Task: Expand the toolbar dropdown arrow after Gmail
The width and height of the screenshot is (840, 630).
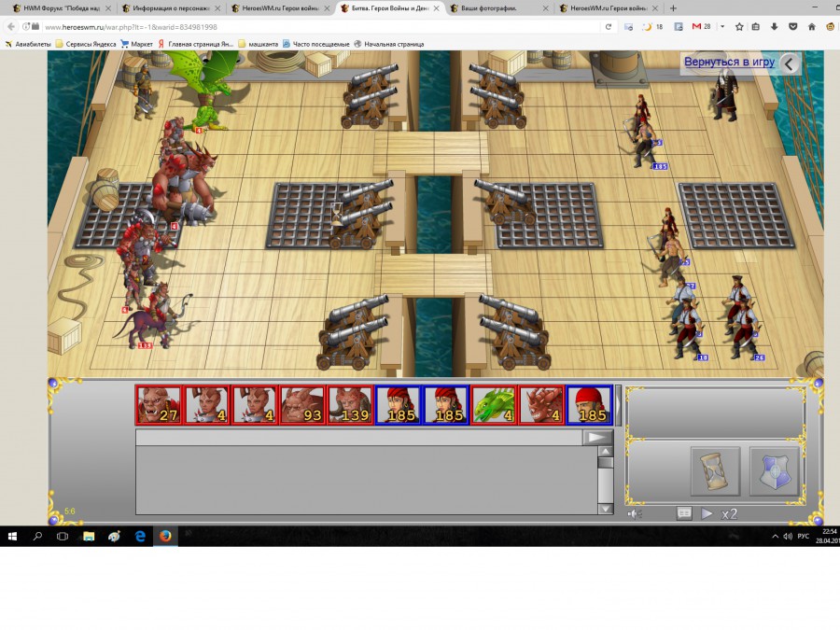Action: click(722, 27)
